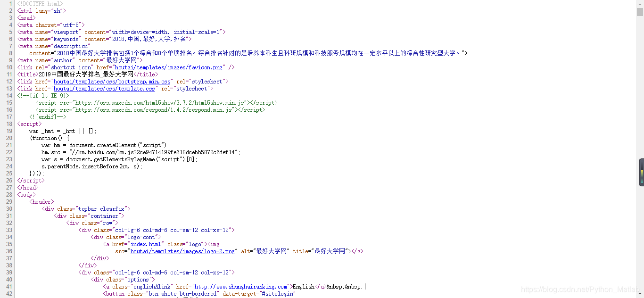This screenshot has width=644, height=298.
Task: Open the logo-2.png image source link
Action: [182, 251]
